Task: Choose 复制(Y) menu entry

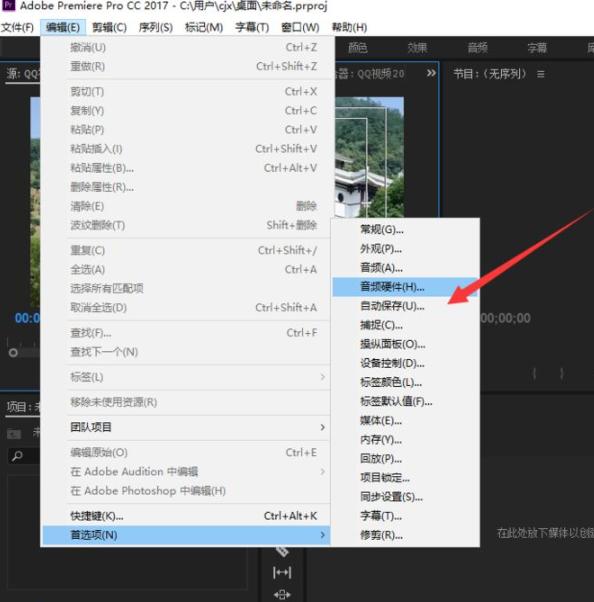Action: (186, 111)
